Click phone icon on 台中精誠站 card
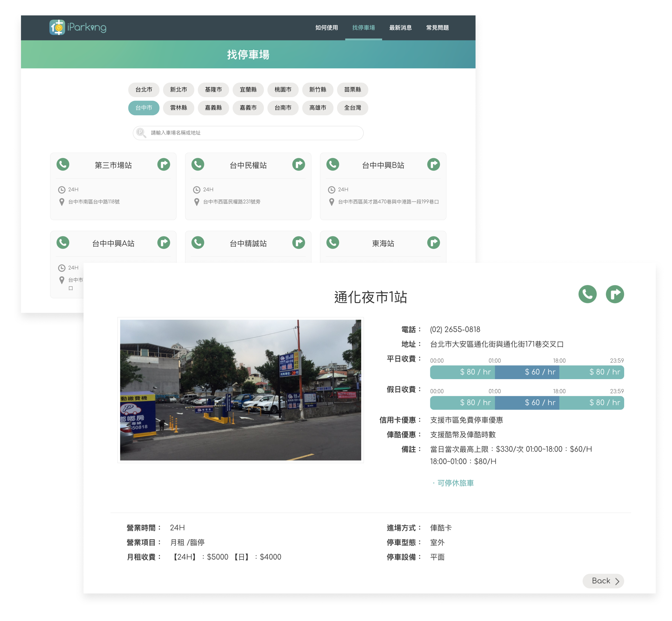 198,243
